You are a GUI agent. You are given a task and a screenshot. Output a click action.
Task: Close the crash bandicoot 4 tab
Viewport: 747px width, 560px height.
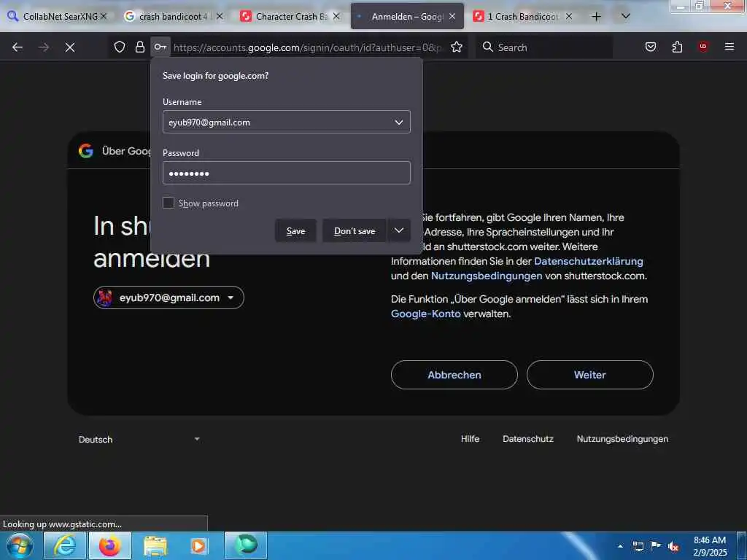220,16
